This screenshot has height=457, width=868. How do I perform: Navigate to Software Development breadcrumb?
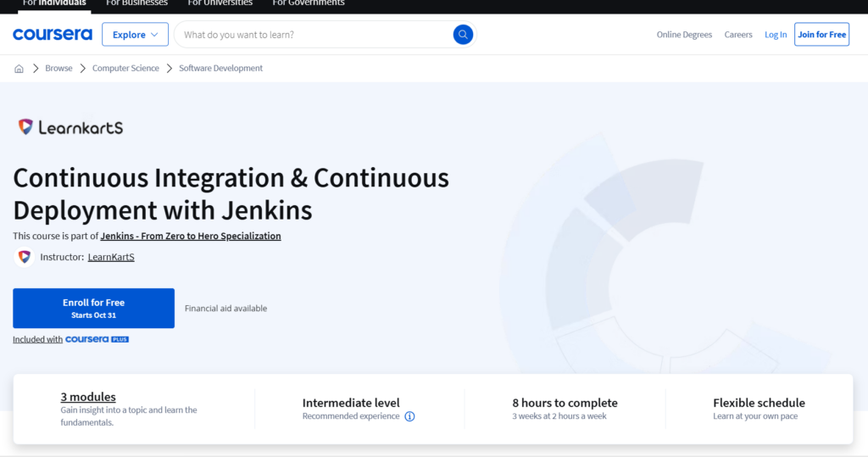click(x=221, y=68)
